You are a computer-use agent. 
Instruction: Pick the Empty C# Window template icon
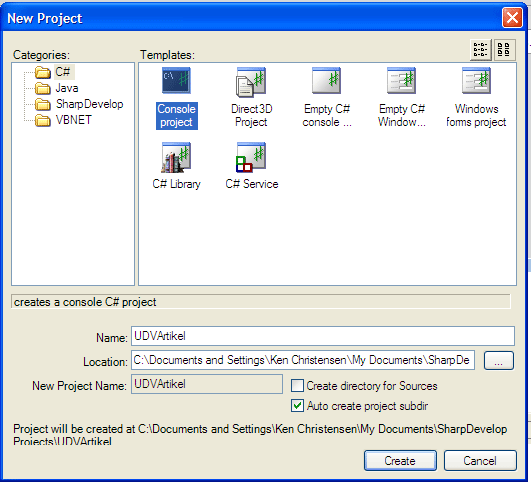[401, 81]
